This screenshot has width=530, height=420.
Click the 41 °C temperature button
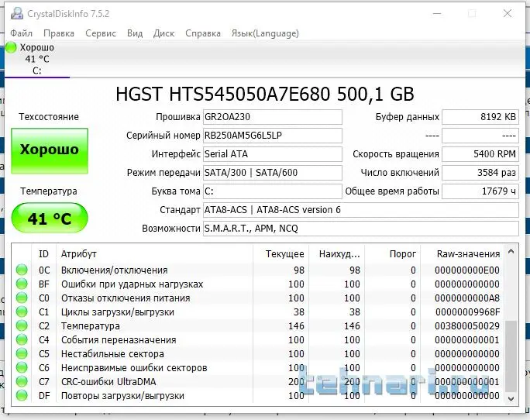point(50,218)
